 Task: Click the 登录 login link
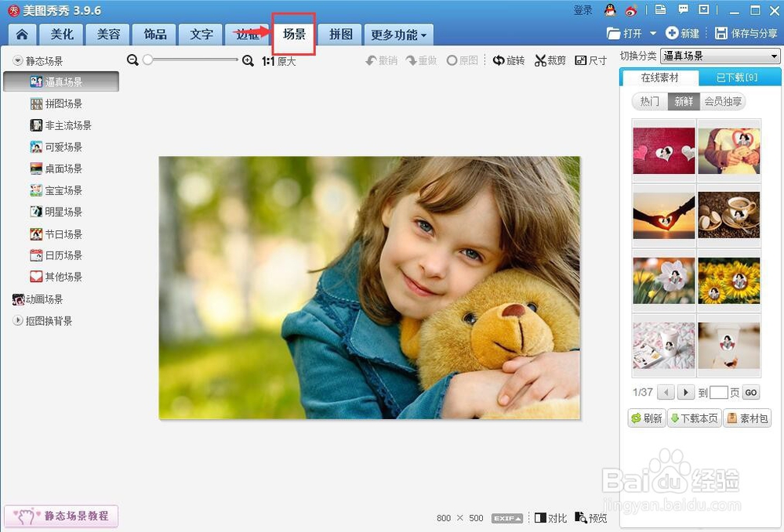tap(583, 10)
